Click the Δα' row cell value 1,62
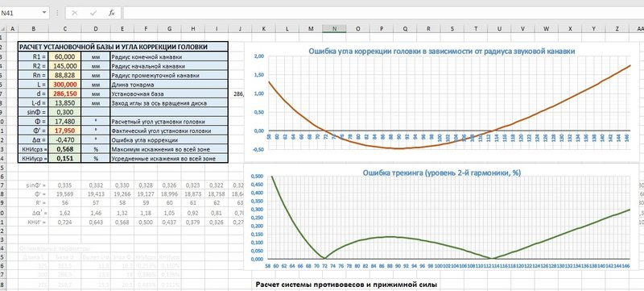644x291 pixels. pos(65,214)
